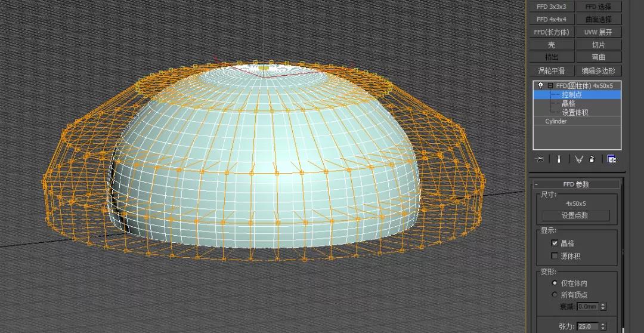Select the 所有顶点 radio button
This screenshot has width=644, height=333.
pyautogui.click(x=555, y=295)
